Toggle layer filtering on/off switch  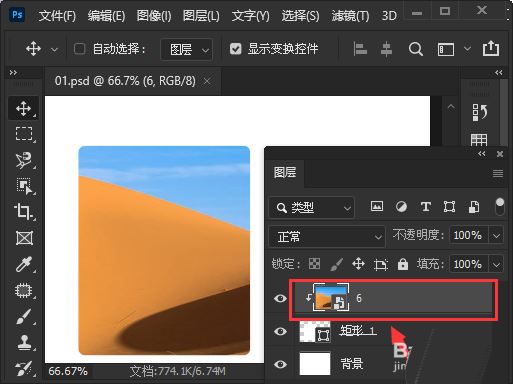pos(500,207)
